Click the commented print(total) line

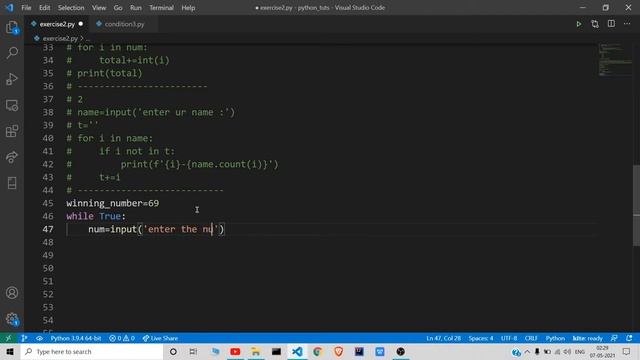pos(104,73)
